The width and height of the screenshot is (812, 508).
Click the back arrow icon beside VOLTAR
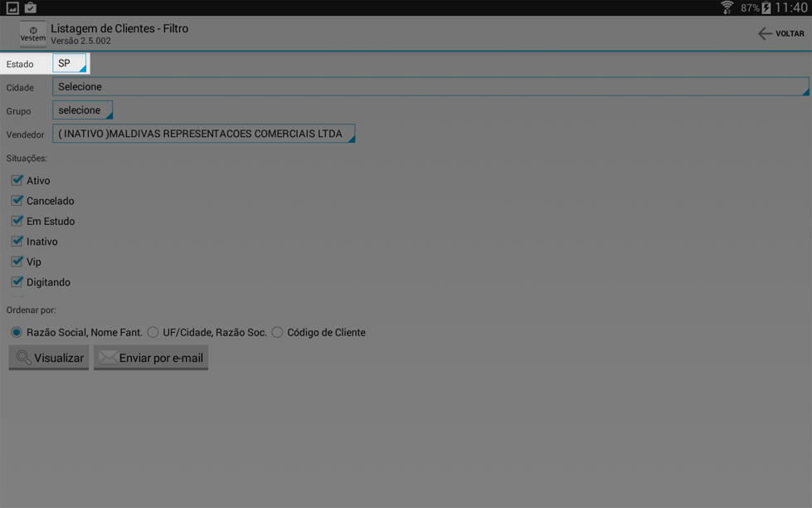point(765,34)
